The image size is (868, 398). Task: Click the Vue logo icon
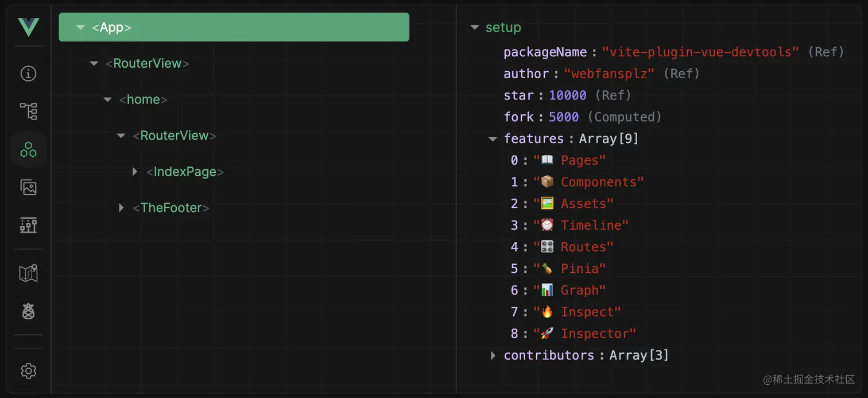[x=28, y=26]
